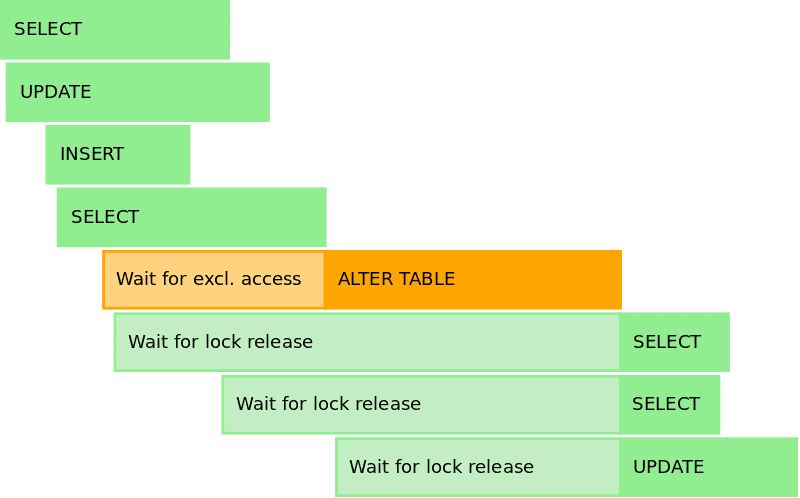Click the 'UPDATE' text in the last row

[668, 467]
